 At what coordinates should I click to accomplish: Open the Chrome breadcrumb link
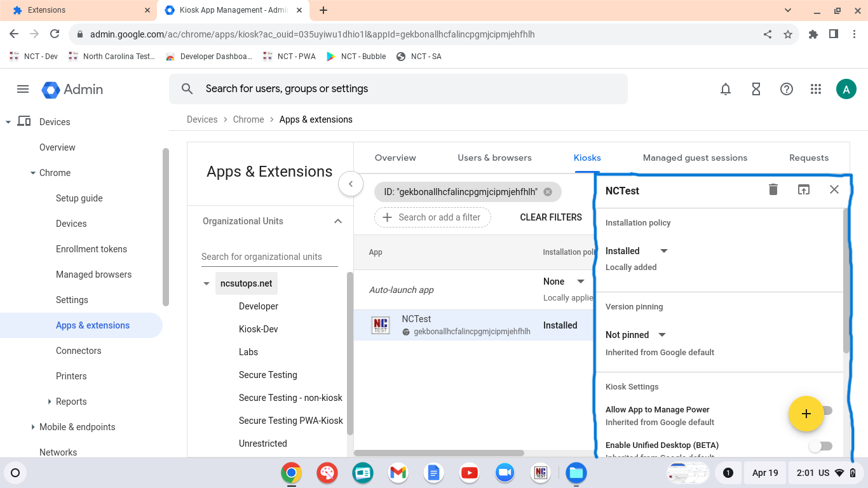pyautogui.click(x=248, y=119)
